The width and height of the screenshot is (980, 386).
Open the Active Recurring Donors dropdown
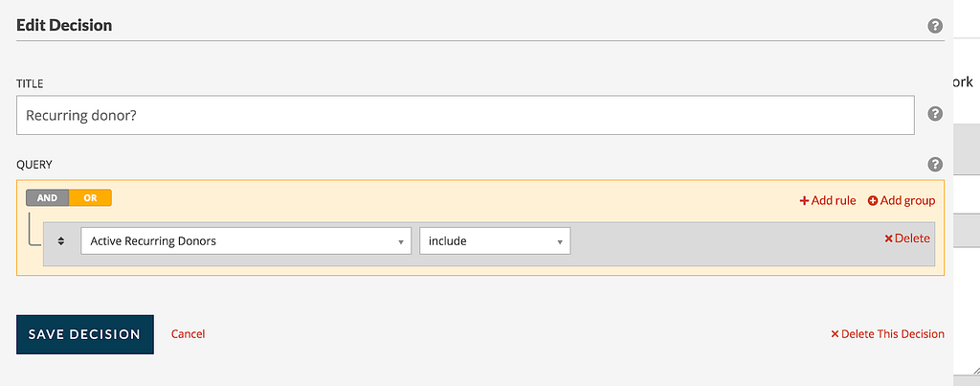point(246,241)
